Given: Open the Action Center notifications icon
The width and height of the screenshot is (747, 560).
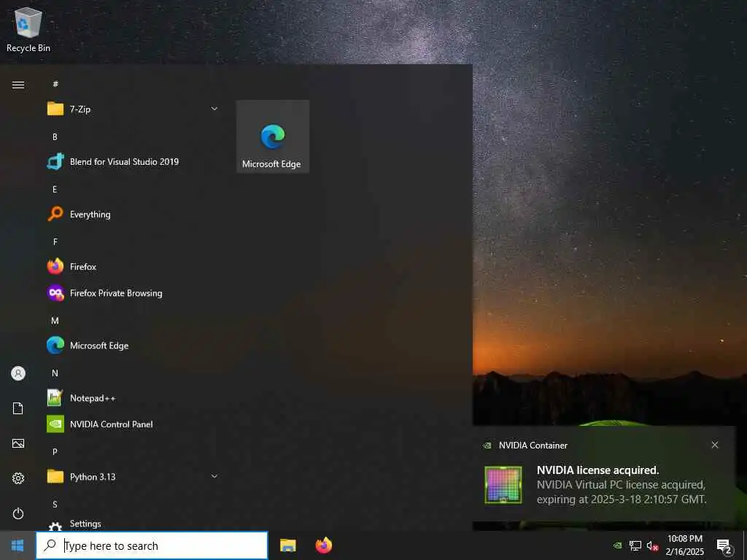Looking at the screenshot, I should coord(724,545).
